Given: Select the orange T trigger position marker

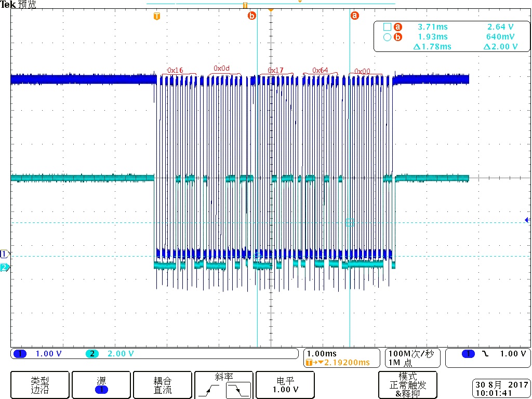Looking at the screenshot, I should click(x=156, y=16).
